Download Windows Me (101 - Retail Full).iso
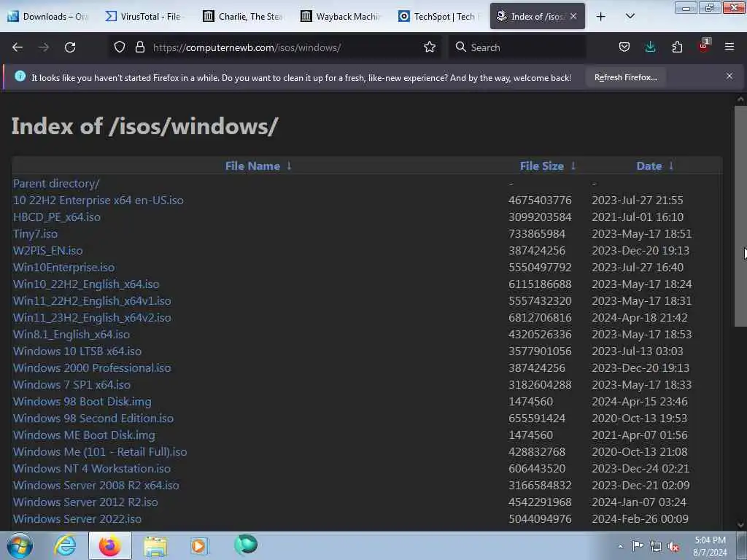 [100, 451]
